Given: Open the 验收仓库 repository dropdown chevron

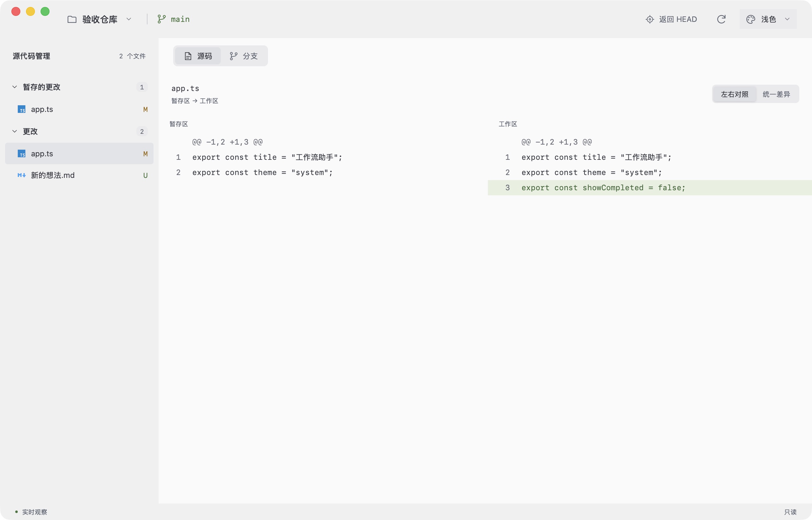Looking at the screenshot, I should click(129, 19).
